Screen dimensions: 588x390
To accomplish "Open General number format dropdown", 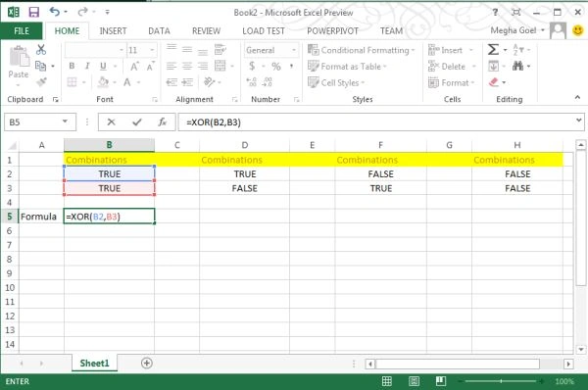I will (294, 50).
